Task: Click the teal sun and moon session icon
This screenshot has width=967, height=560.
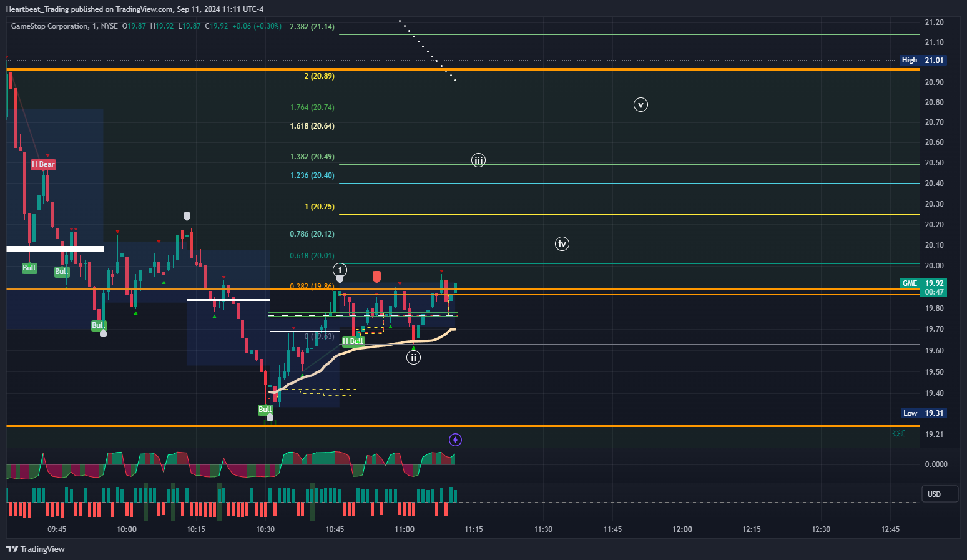Action: [x=899, y=433]
